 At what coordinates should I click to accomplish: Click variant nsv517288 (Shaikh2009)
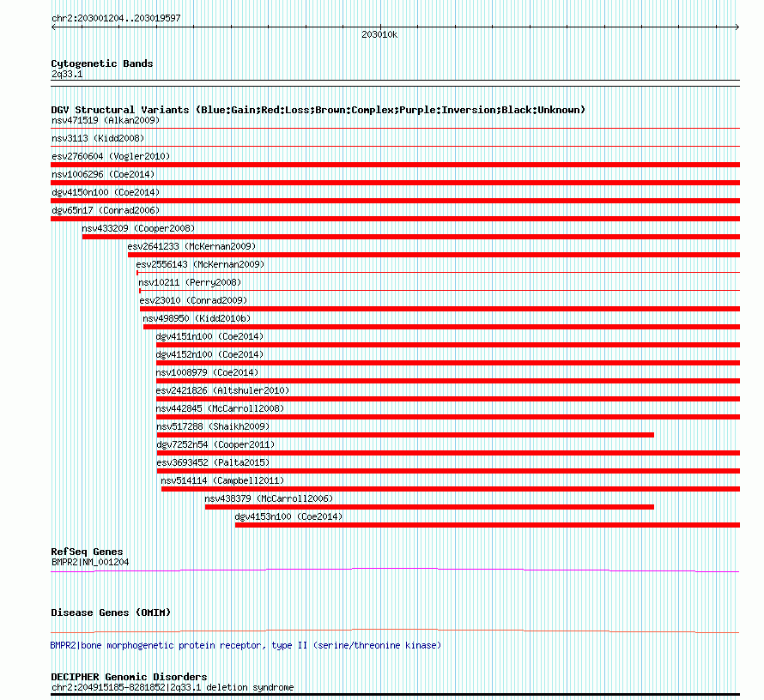(x=213, y=426)
